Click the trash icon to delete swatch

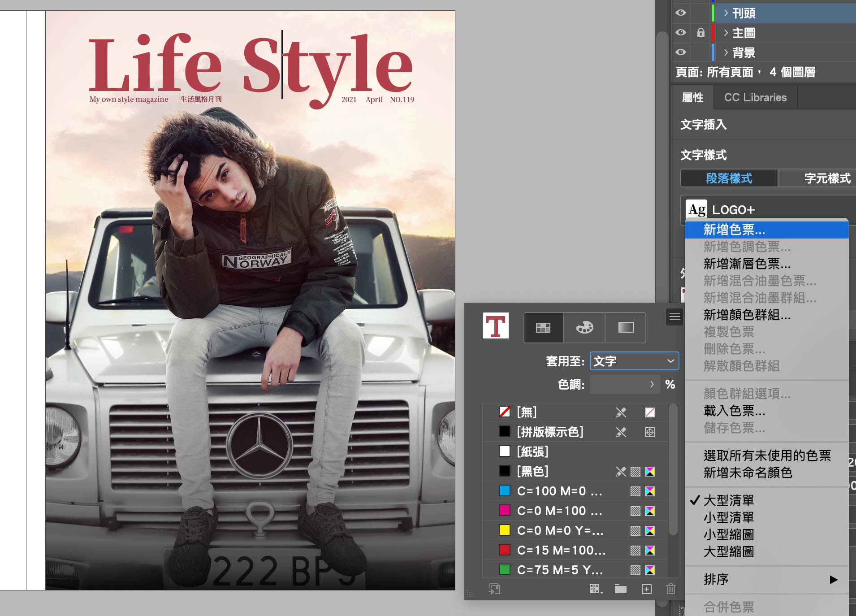[x=670, y=589]
